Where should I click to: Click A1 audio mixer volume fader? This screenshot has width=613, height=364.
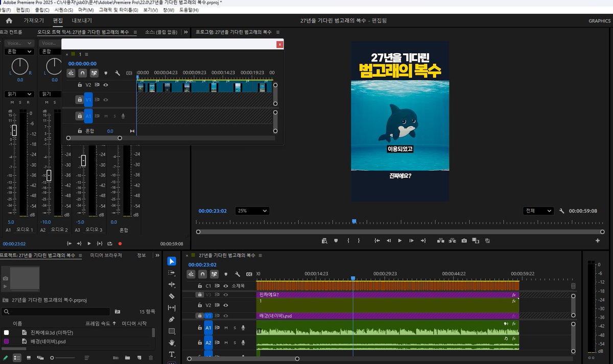14,130
